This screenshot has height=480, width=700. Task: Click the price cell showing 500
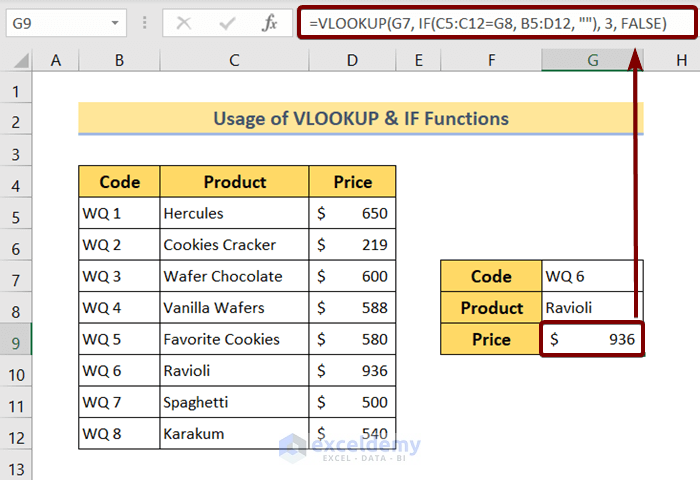tap(352, 402)
